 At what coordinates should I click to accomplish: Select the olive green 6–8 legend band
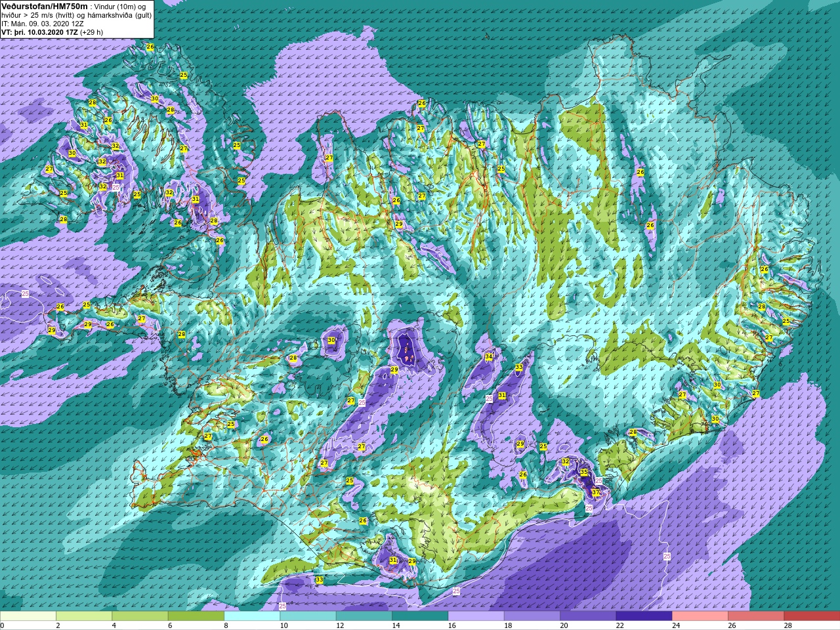tap(196, 616)
